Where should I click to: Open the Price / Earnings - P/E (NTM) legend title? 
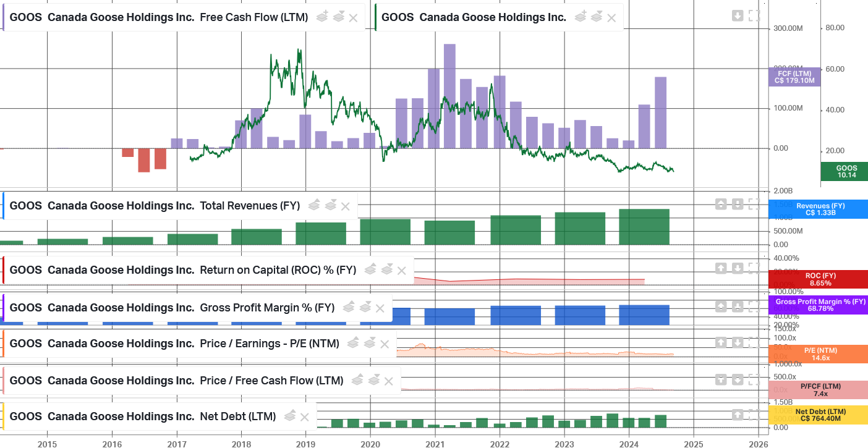(174, 344)
